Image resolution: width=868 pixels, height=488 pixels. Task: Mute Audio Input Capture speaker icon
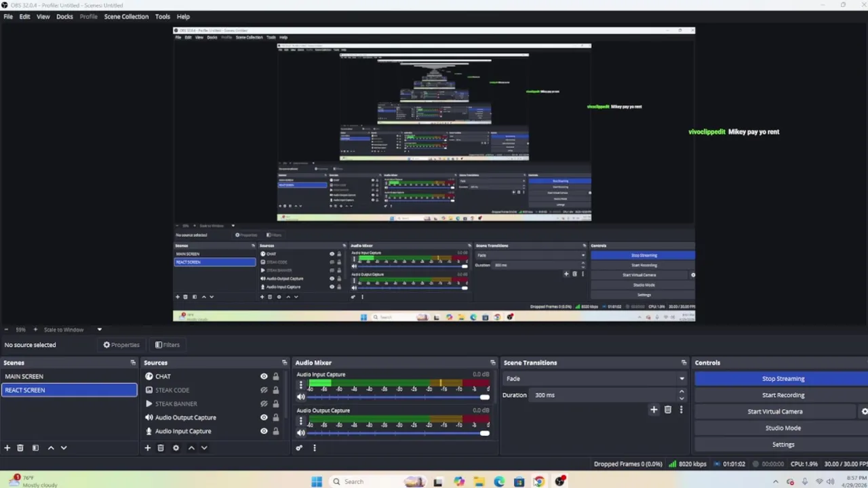click(x=300, y=397)
